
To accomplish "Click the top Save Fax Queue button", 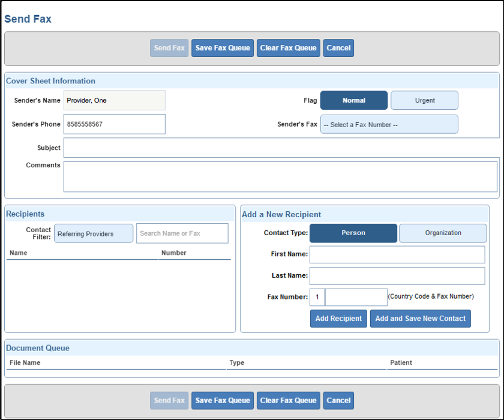I will pos(223,48).
